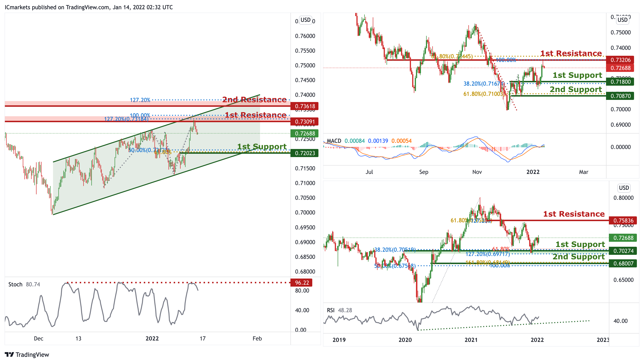Click the 96.22 stochastic level tag
Viewport: 644px width, 363px height.
(302, 283)
